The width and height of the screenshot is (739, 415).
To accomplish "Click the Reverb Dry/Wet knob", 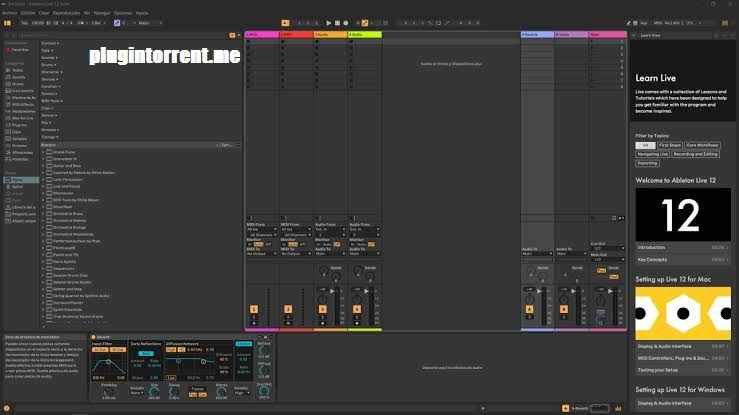I will point(264,390).
